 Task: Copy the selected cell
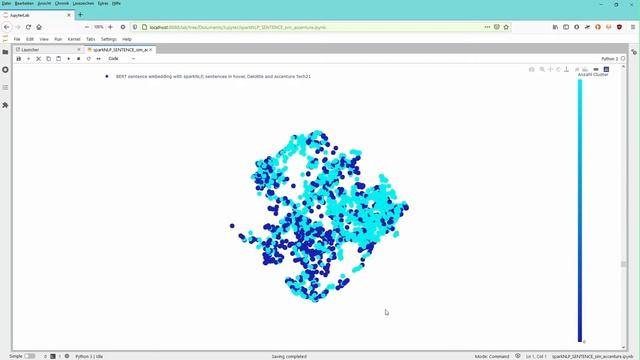click(49, 59)
